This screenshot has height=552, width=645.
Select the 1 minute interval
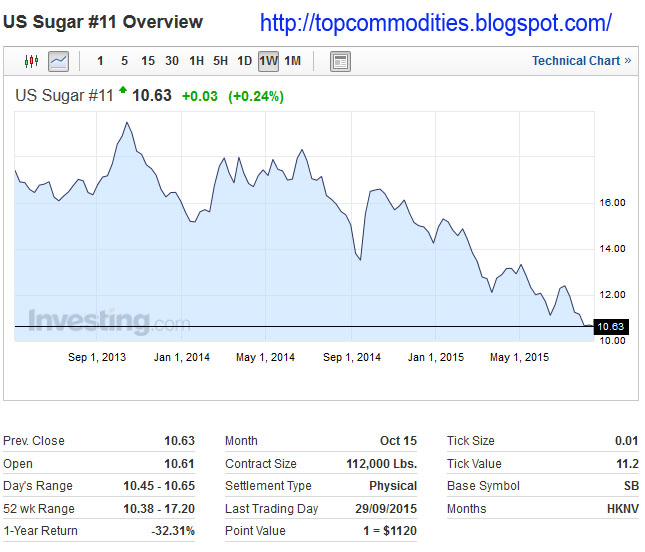(100, 61)
